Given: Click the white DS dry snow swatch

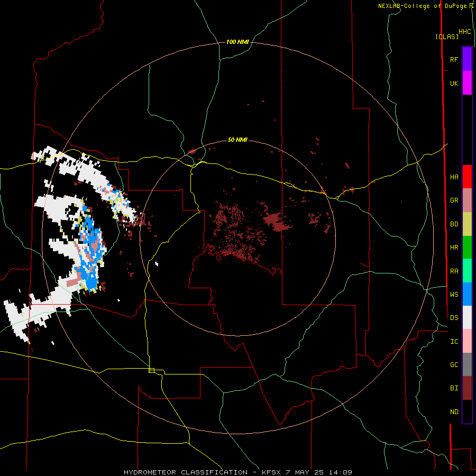Looking at the screenshot, I should 467,317.
